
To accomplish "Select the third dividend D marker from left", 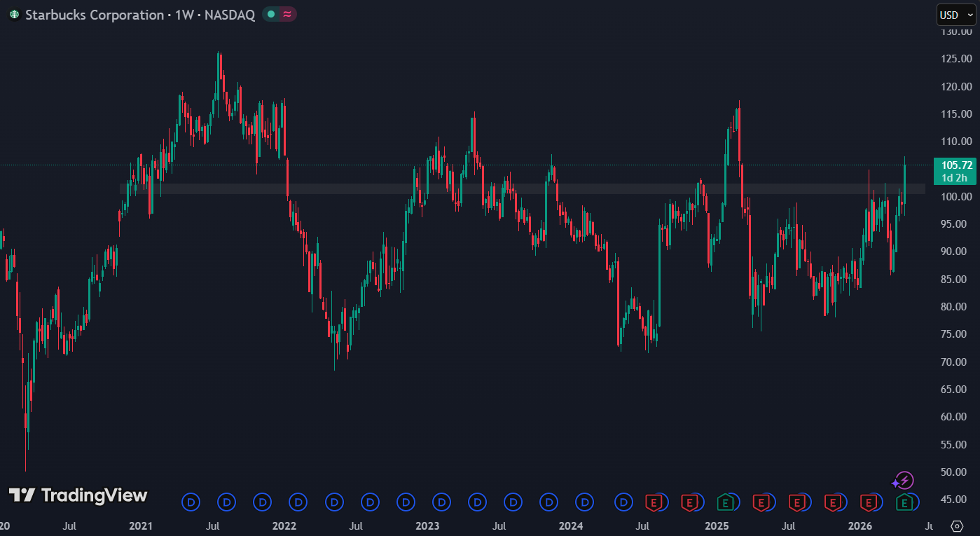I will click(x=263, y=502).
